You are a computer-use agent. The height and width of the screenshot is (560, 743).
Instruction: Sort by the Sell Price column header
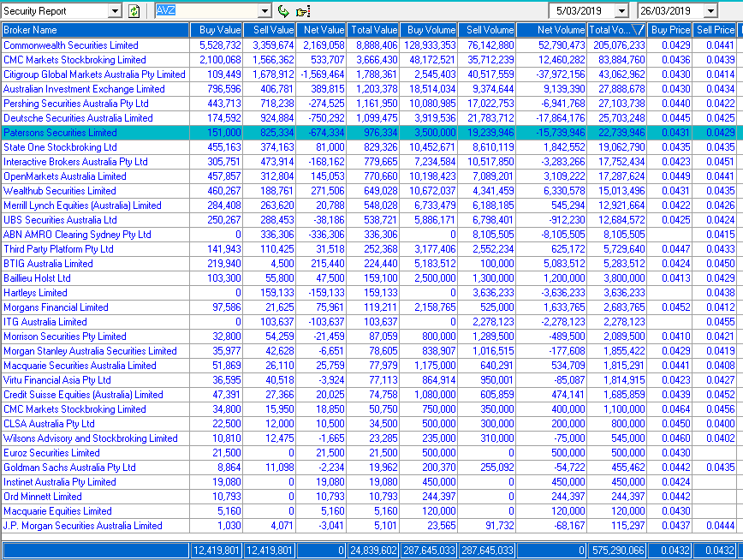715,30
